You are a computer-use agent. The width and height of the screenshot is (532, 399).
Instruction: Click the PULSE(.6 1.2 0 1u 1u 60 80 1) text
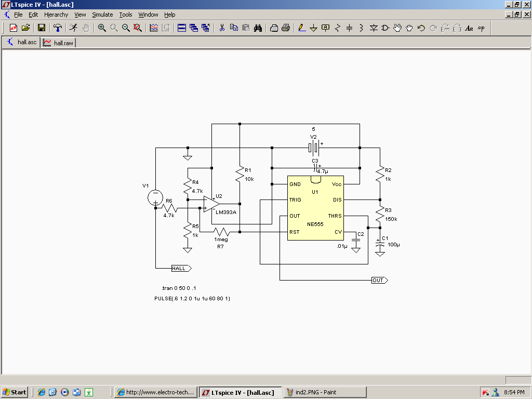pyautogui.click(x=192, y=299)
